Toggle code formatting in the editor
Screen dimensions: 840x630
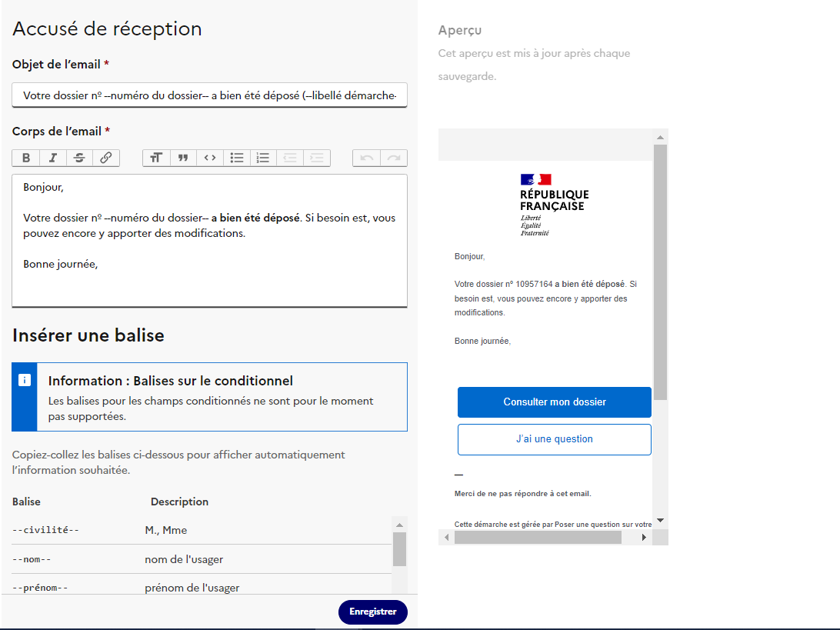coord(210,158)
